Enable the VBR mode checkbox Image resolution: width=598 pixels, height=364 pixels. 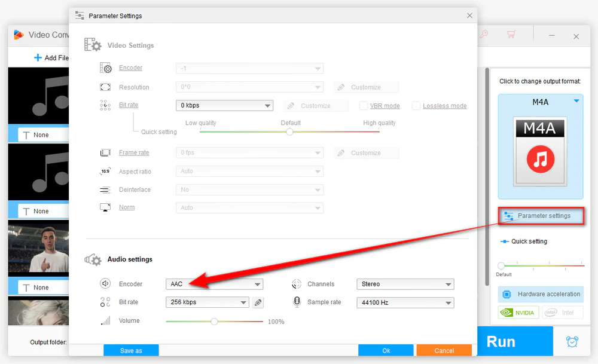point(364,106)
